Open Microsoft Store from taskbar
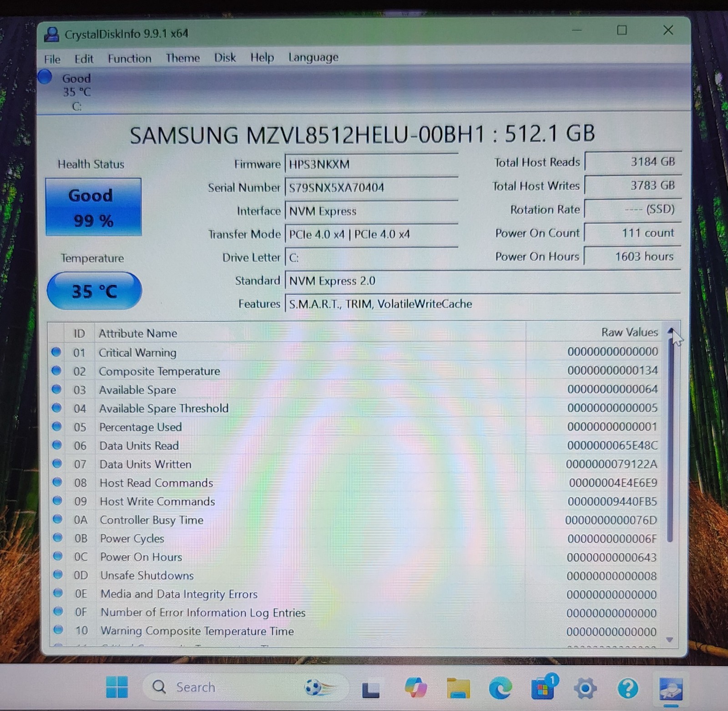728x711 pixels. click(543, 687)
